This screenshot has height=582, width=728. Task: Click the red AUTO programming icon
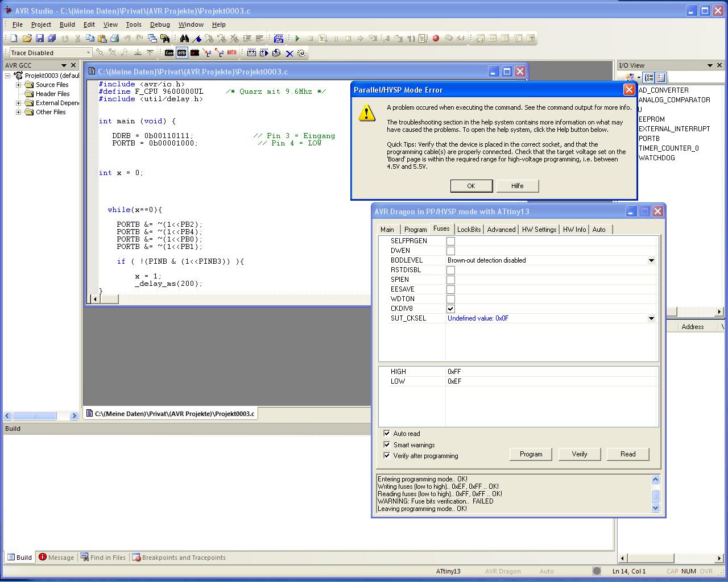tap(231, 53)
